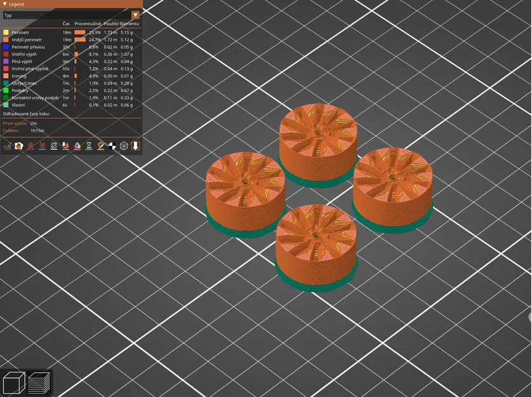
Task: Switch to sliced layers preview icon
Action: pyautogui.click(x=39, y=383)
